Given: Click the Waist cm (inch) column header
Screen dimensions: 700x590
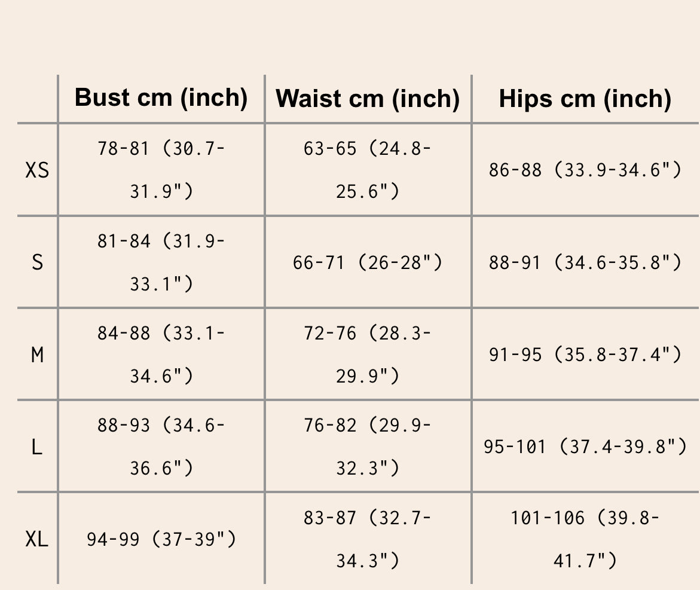Looking at the screenshot, I should tap(368, 99).
